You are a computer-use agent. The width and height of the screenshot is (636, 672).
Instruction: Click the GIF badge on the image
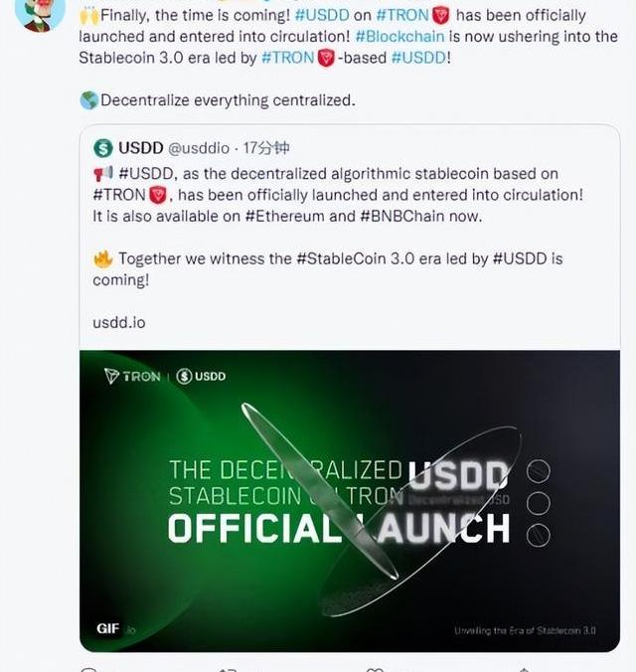[108, 629]
